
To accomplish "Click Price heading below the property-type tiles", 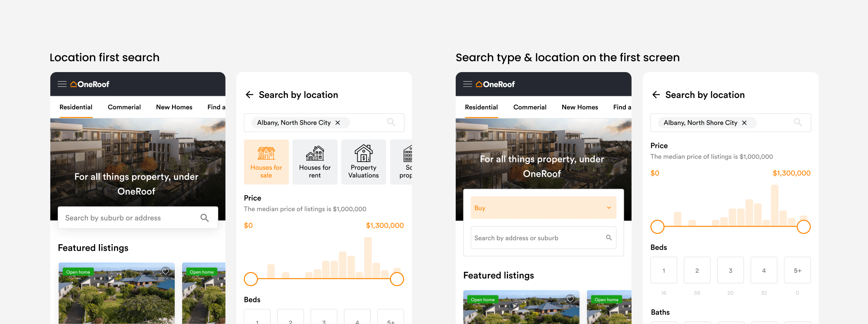I will tap(253, 198).
